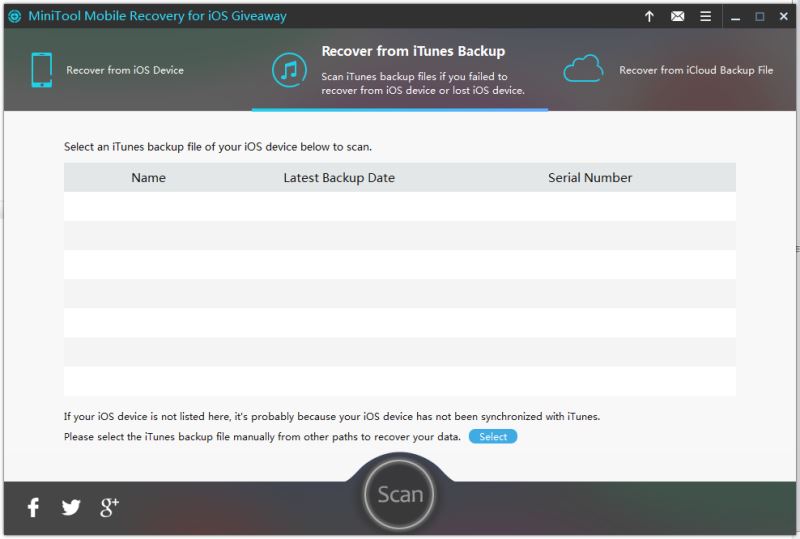This screenshot has height=539, width=800.
Task: Click Select to browse backup path
Action: 493,436
